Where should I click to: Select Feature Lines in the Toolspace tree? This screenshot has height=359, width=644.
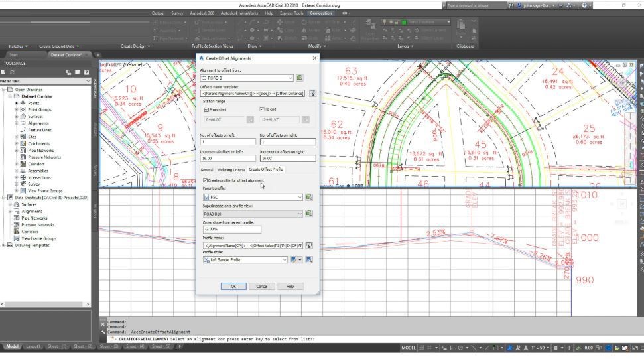[x=40, y=130]
